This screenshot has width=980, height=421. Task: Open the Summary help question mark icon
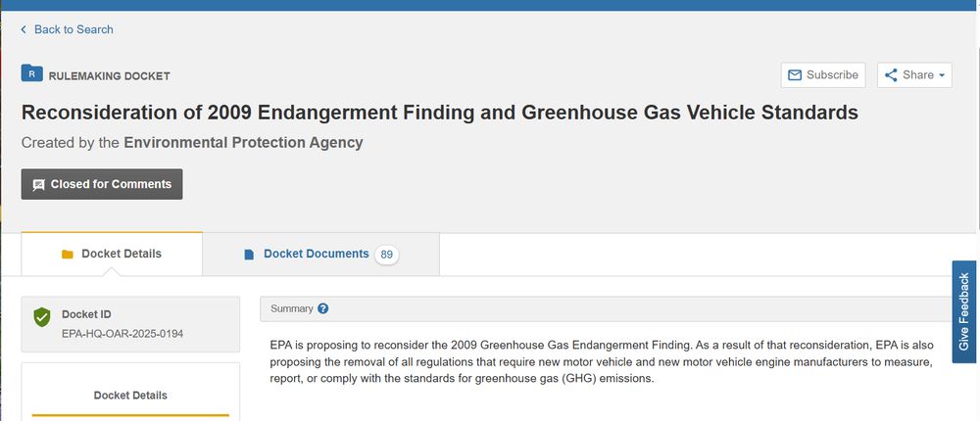pos(323,308)
